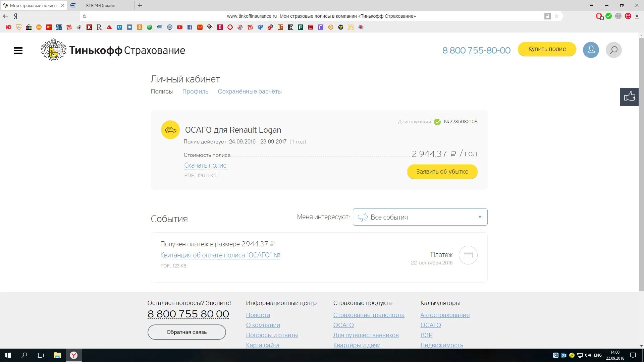Open the VK bookmark icon
644x362 pixels.
click(129, 27)
